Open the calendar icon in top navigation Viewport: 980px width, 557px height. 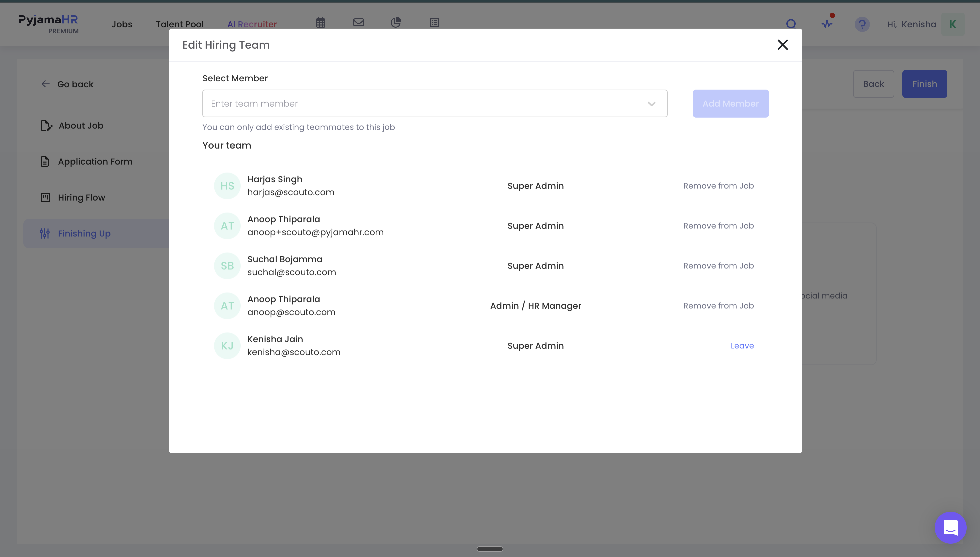[x=320, y=23]
